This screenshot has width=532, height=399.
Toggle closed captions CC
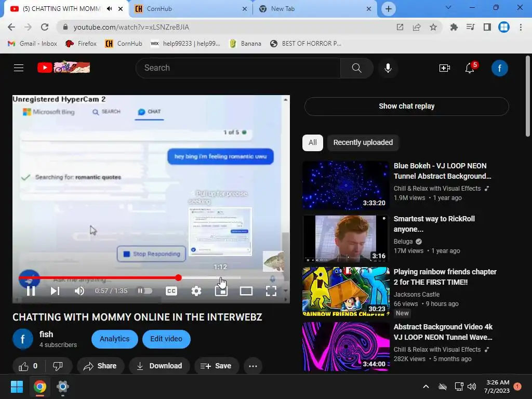coord(171,291)
